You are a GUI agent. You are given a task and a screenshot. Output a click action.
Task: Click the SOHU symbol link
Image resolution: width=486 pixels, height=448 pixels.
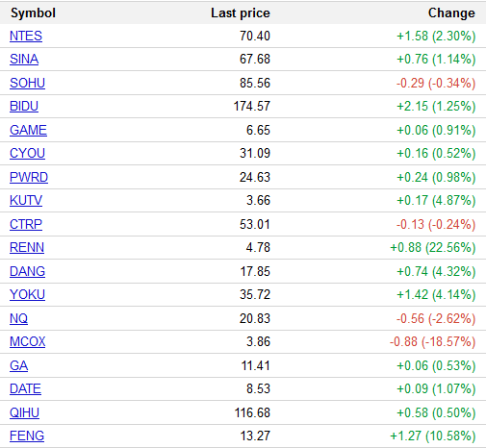tap(27, 83)
